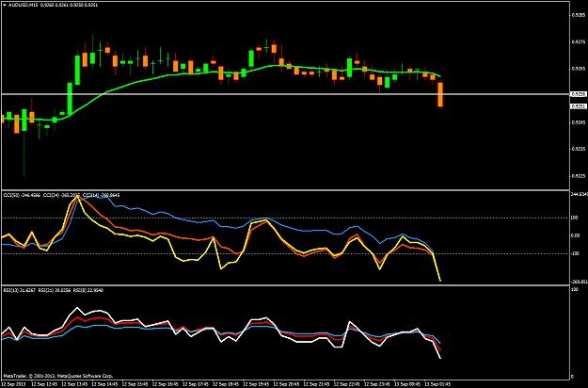Click the 0.9225 price scale label

[x=579, y=175]
